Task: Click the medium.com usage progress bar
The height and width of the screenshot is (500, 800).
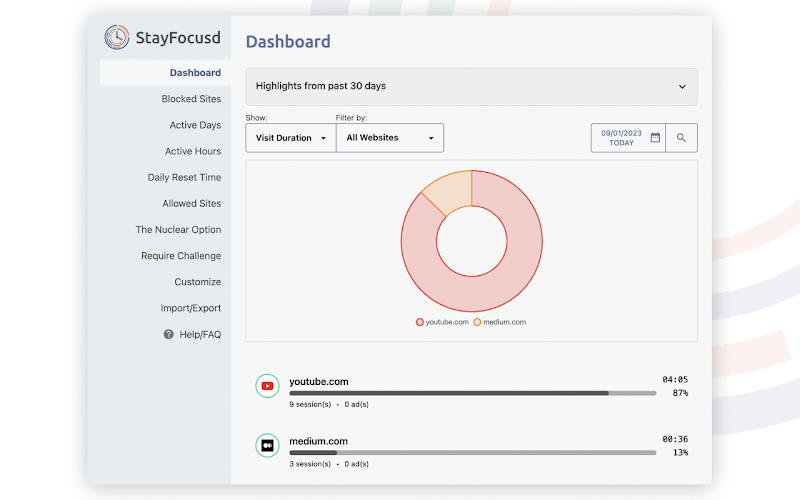Action: coord(472,453)
